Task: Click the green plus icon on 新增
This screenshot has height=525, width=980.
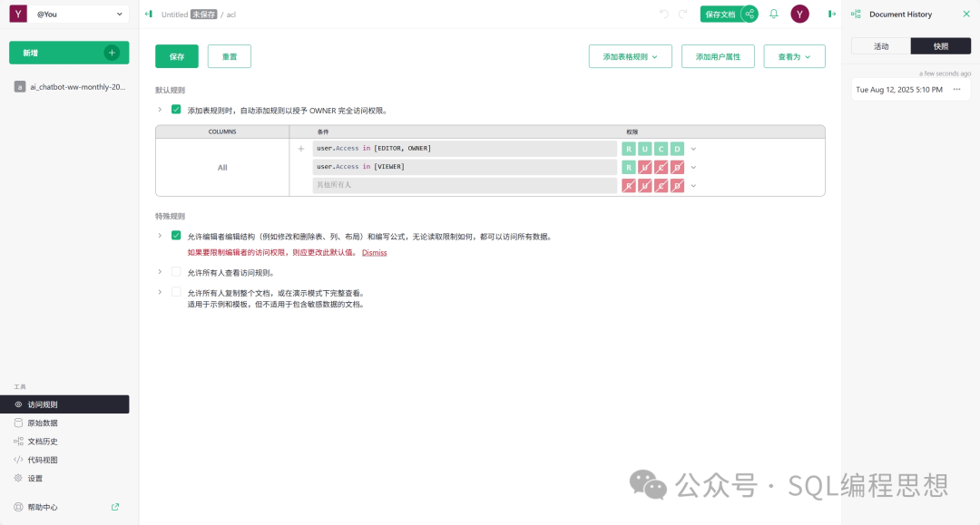Action: click(112, 53)
